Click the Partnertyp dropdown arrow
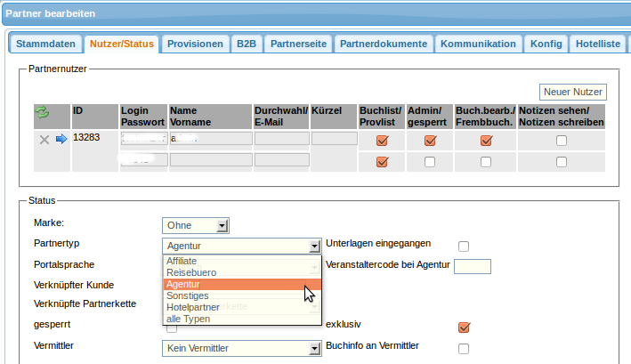This screenshot has width=631, height=364. tap(313, 247)
